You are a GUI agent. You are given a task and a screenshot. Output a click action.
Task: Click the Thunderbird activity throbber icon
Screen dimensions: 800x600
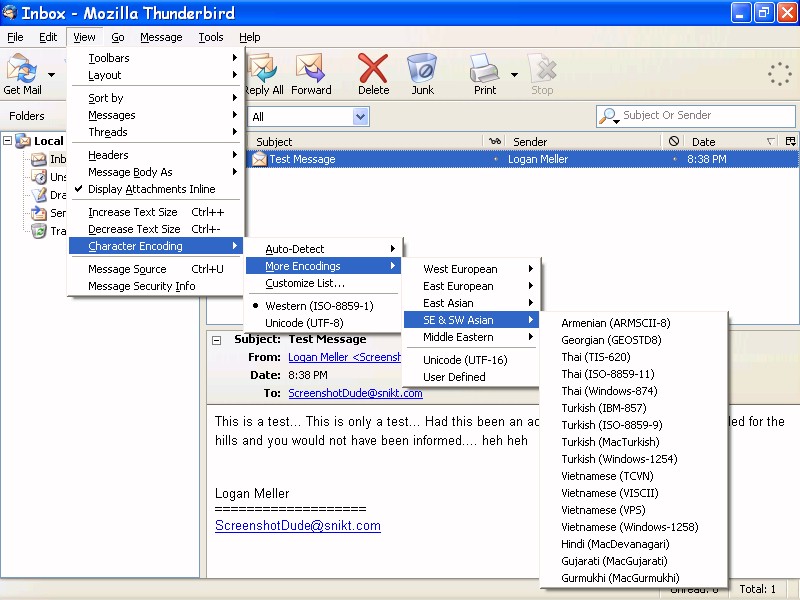pyautogui.click(x=780, y=74)
